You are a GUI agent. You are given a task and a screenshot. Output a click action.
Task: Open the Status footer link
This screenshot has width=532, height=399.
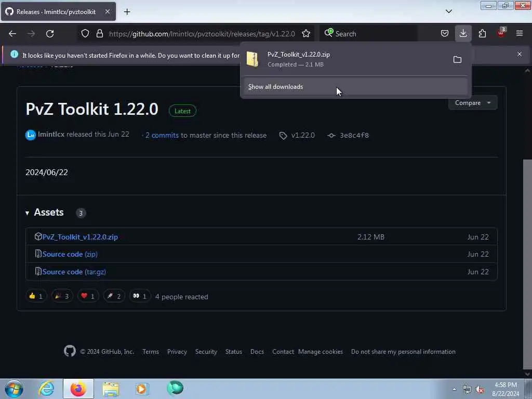click(234, 352)
